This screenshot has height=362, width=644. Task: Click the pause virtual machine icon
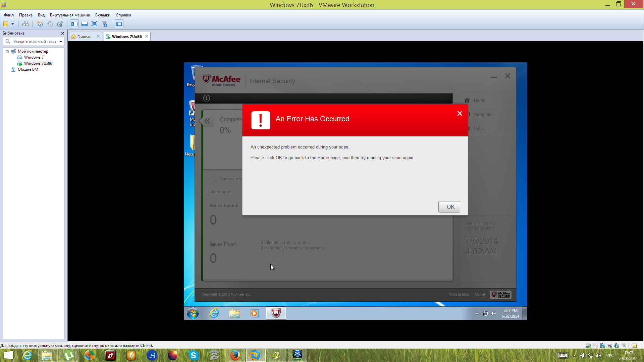click(6, 24)
